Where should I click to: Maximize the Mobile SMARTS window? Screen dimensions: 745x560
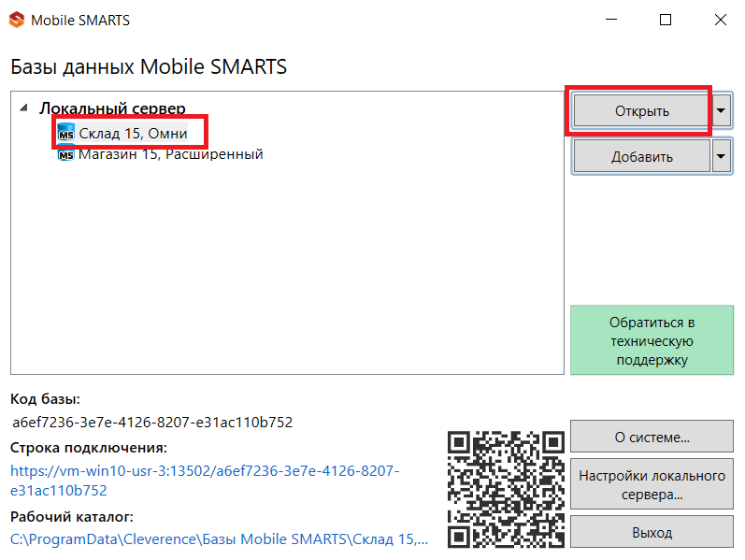666,20
